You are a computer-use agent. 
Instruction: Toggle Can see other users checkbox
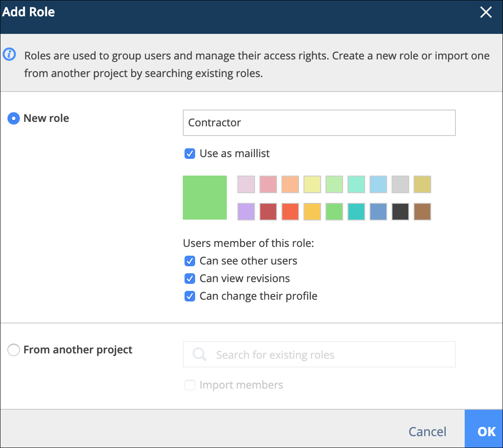[189, 261]
